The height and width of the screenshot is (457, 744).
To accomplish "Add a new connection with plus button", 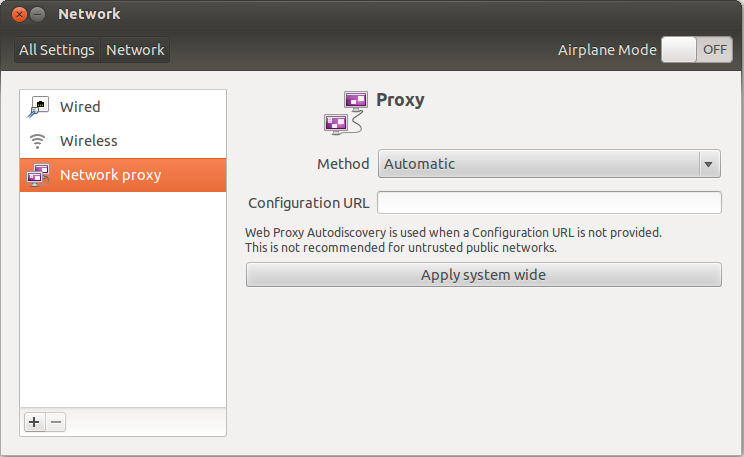I will (34, 422).
